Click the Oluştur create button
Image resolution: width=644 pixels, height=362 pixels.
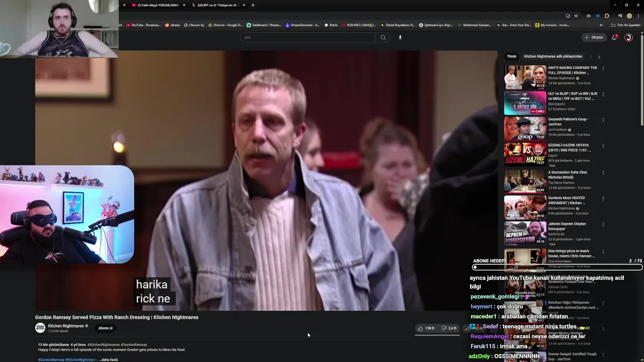click(594, 37)
